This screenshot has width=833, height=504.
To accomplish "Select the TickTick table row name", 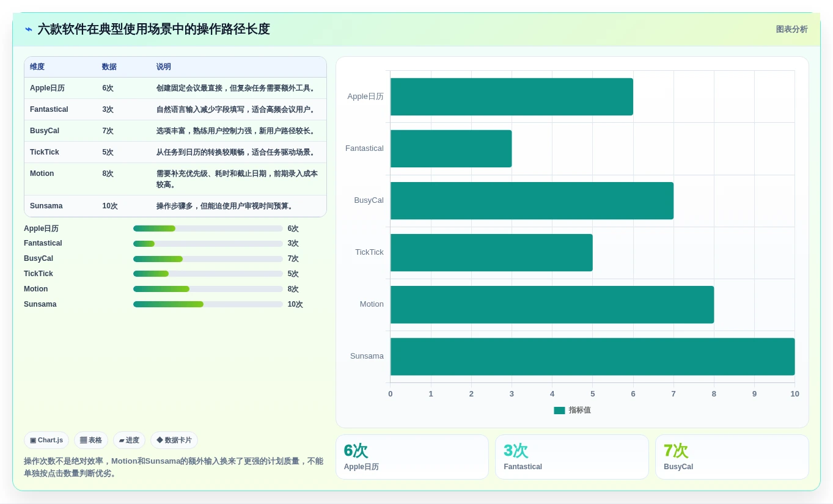I will tap(45, 152).
